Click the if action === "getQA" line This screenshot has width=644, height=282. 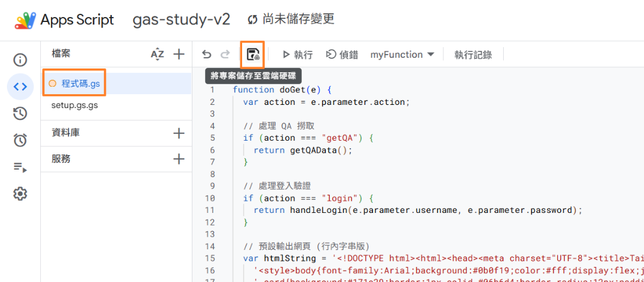308,138
